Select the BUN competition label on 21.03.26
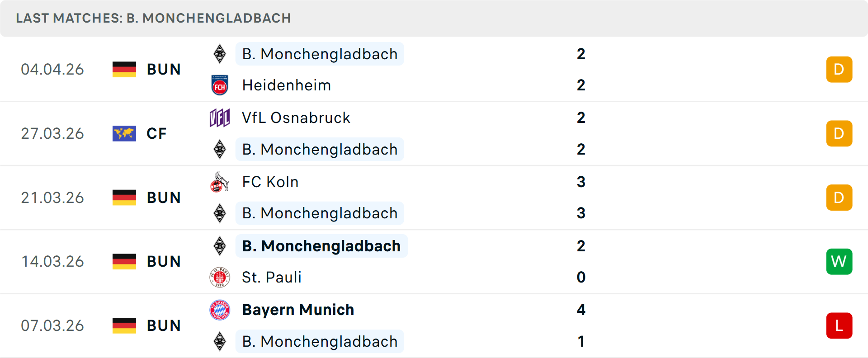The height and width of the screenshot is (358, 868). (x=163, y=198)
